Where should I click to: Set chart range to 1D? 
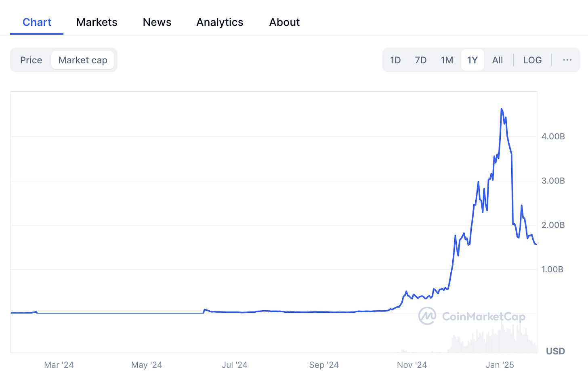(x=395, y=60)
